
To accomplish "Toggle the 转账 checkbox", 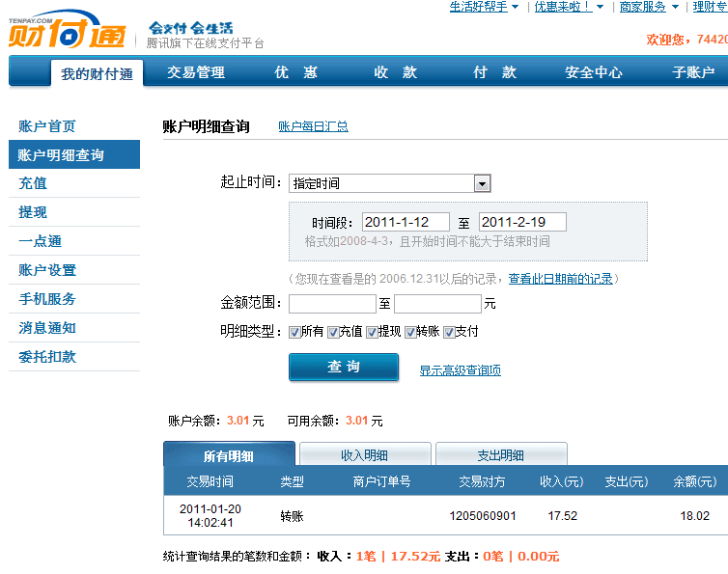I will (410, 332).
